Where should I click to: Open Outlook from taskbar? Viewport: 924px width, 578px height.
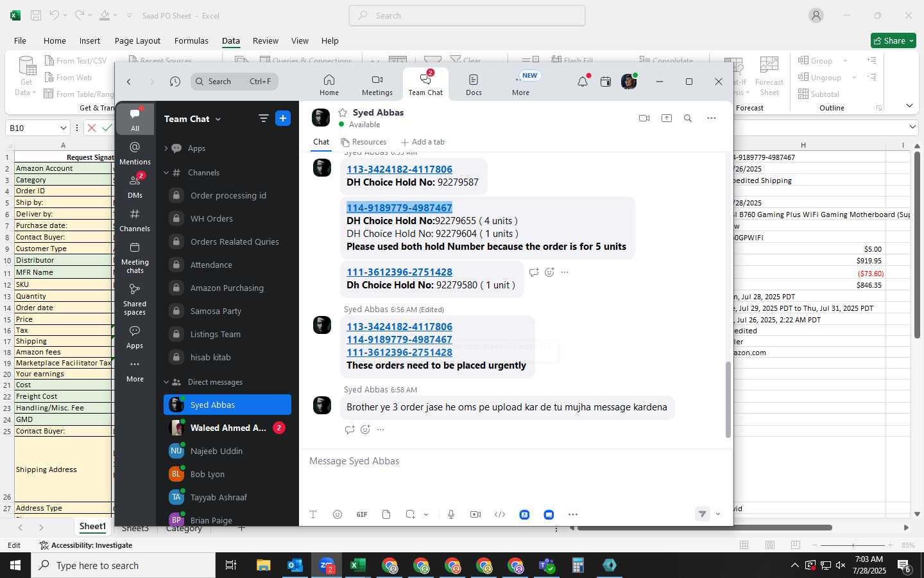point(295,565)
